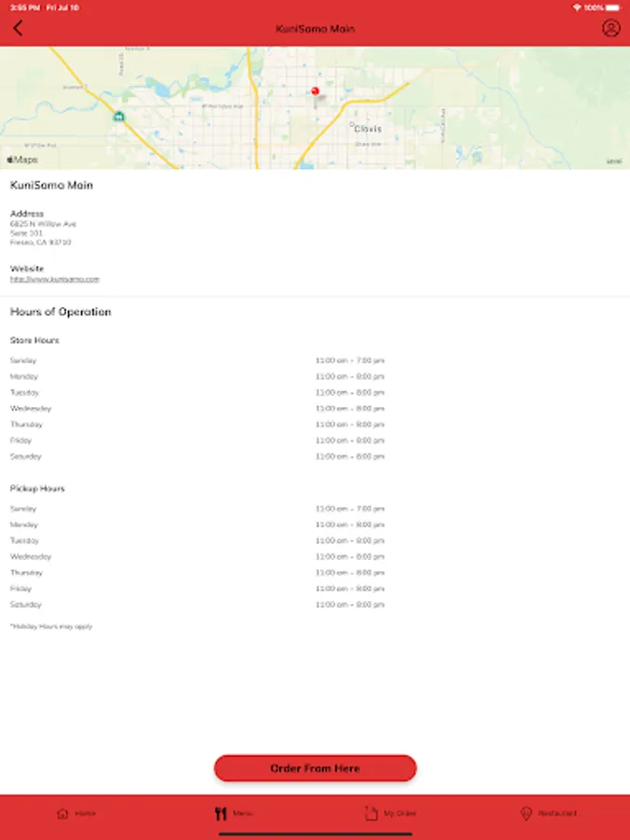The image size is (630, 840).
Task: Open the kunisama website link
Action: click(x=55, y=279)
